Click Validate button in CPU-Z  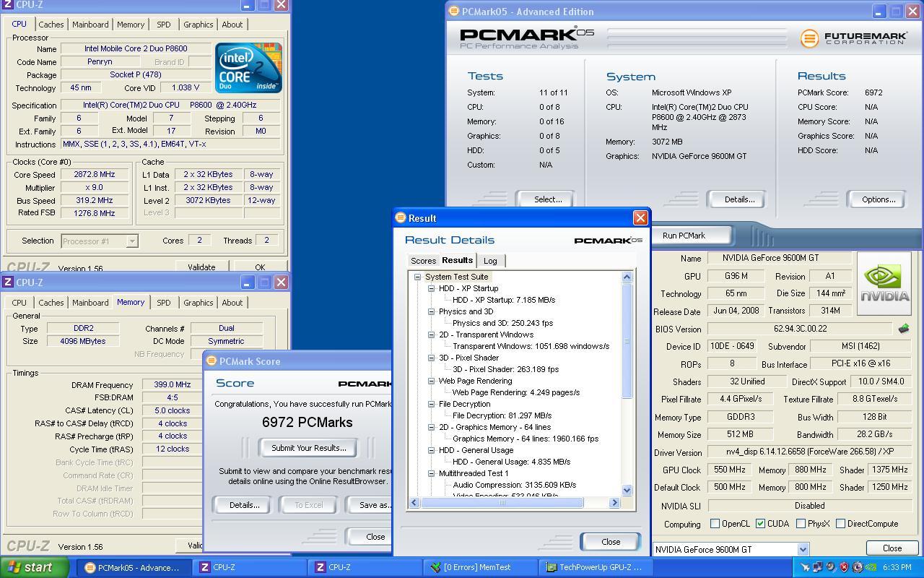tap(201, 267)
